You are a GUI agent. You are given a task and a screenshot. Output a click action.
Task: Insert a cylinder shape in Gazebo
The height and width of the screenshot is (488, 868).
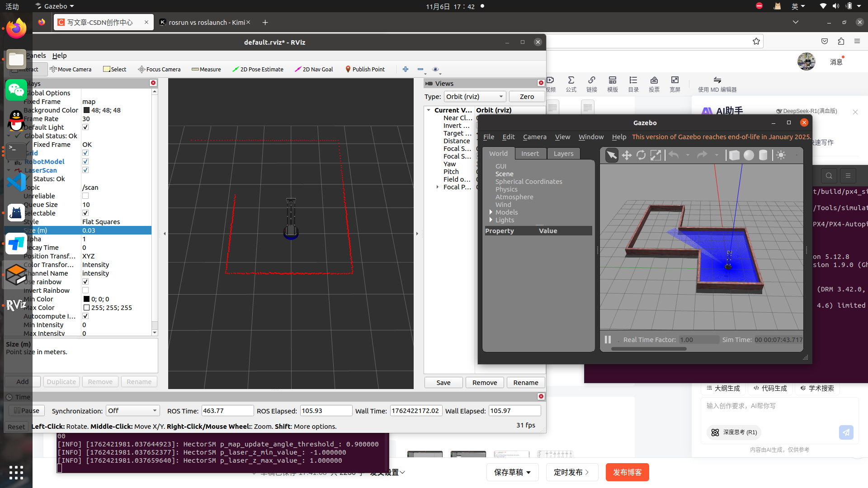tap(763, 155)
